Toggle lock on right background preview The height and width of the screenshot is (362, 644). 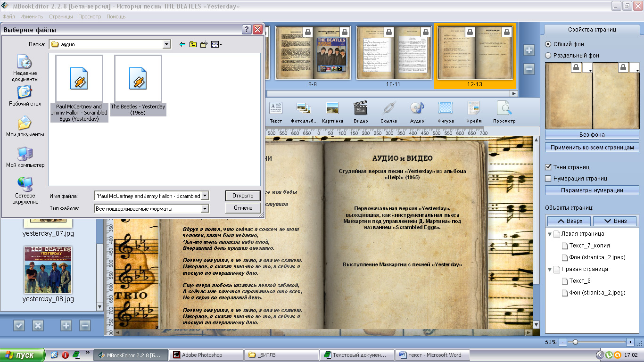[624, 68]
